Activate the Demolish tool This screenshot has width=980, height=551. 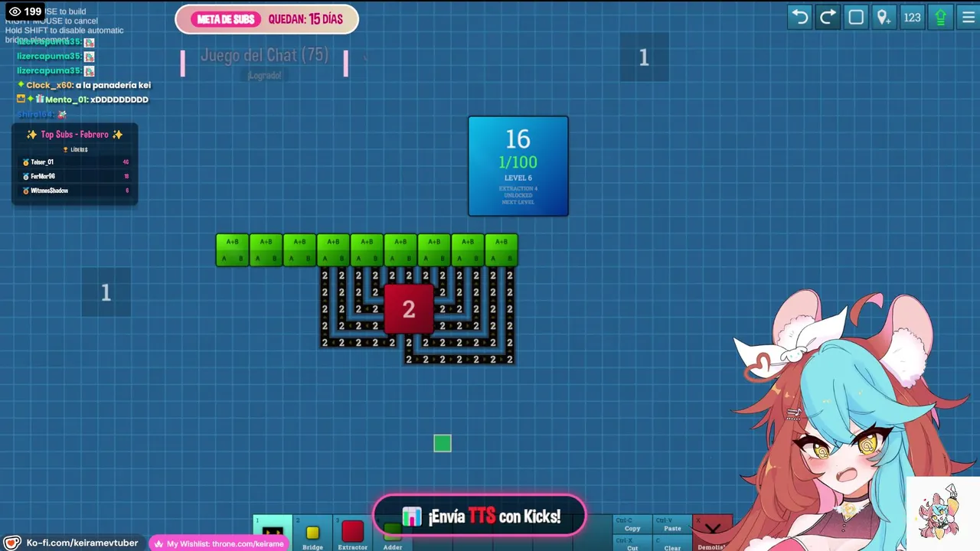712,533
